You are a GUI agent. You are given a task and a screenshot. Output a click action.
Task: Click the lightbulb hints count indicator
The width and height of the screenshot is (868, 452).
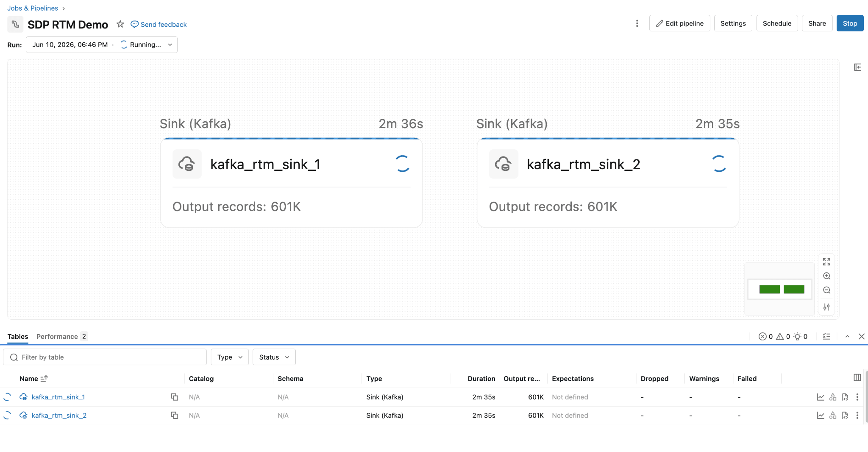(800, 336)
